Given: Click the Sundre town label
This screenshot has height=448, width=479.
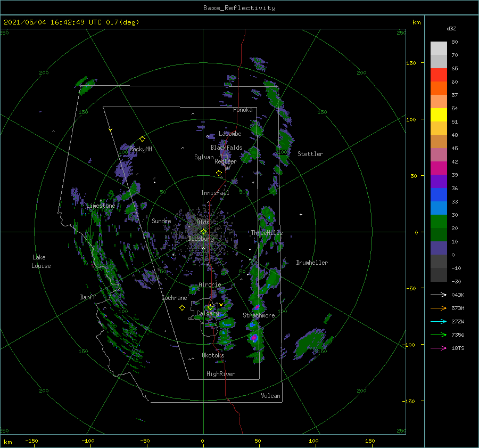Looking at the screenshot, I should click(x=161, y=221).
